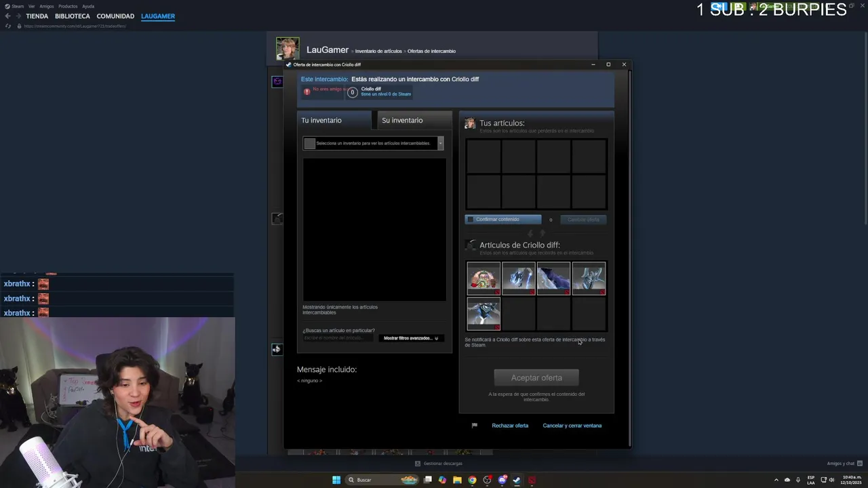Select the third offered item in top row
Image resolution: width=868 pixels, height=488 pixels.
554,279
